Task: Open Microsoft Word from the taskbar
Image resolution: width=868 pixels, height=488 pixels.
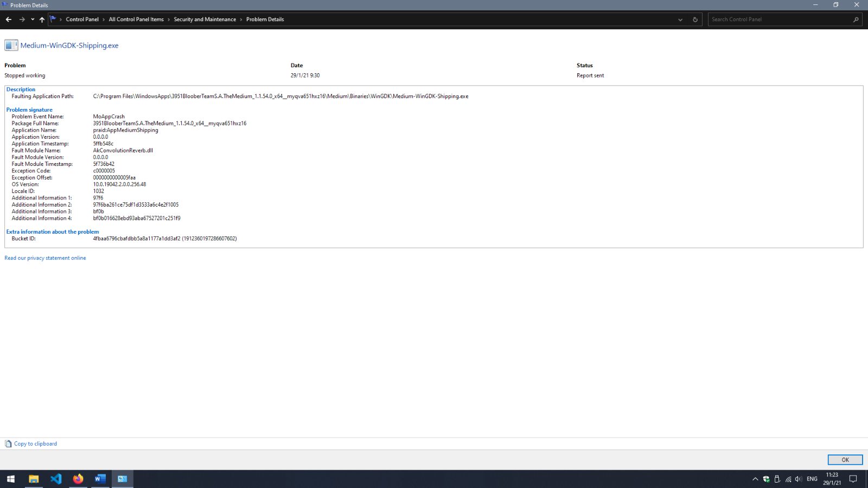Action: [100, 479]
